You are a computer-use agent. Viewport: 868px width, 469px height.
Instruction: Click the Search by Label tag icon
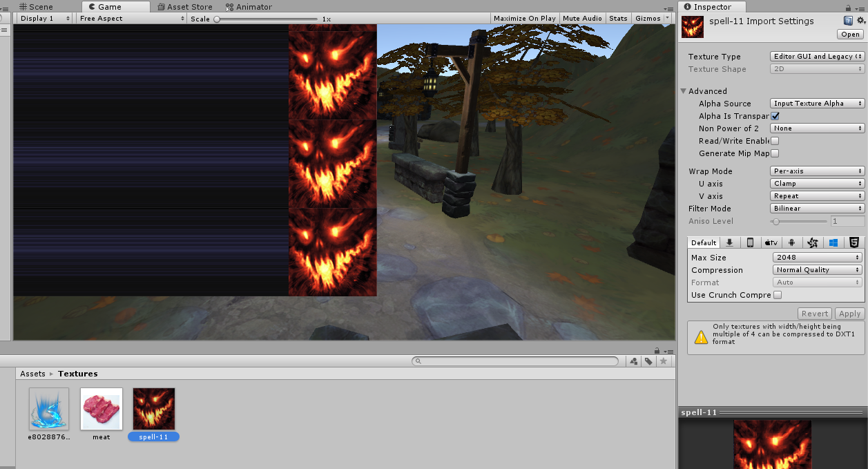point(649,361)
